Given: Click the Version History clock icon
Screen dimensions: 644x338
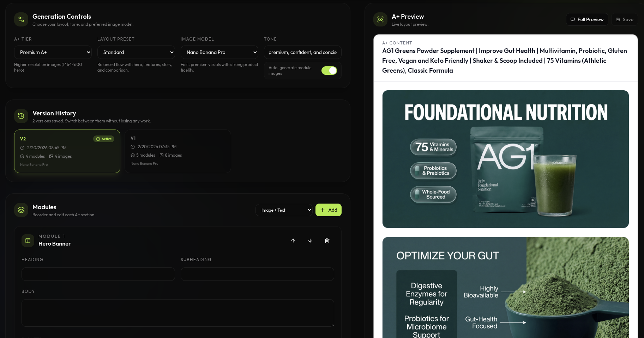Looking at the screenshot, I should pos(21,116).
